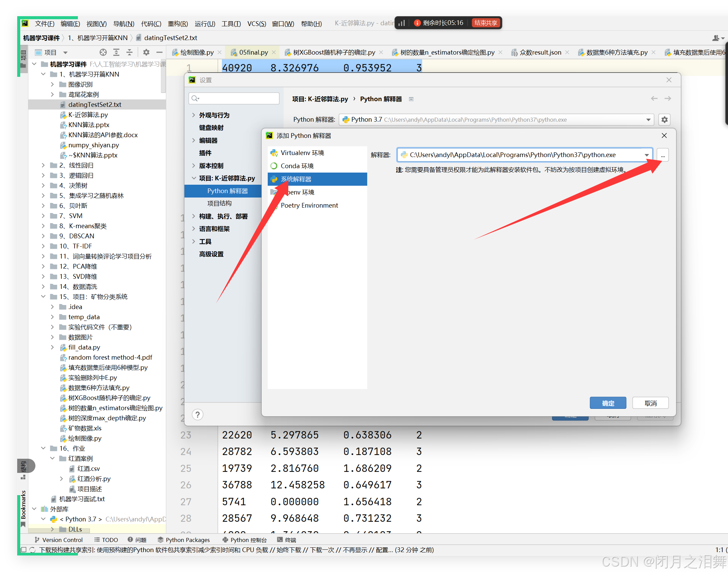Open the interpreter path dropdown arrow

(x=646, y=155)
